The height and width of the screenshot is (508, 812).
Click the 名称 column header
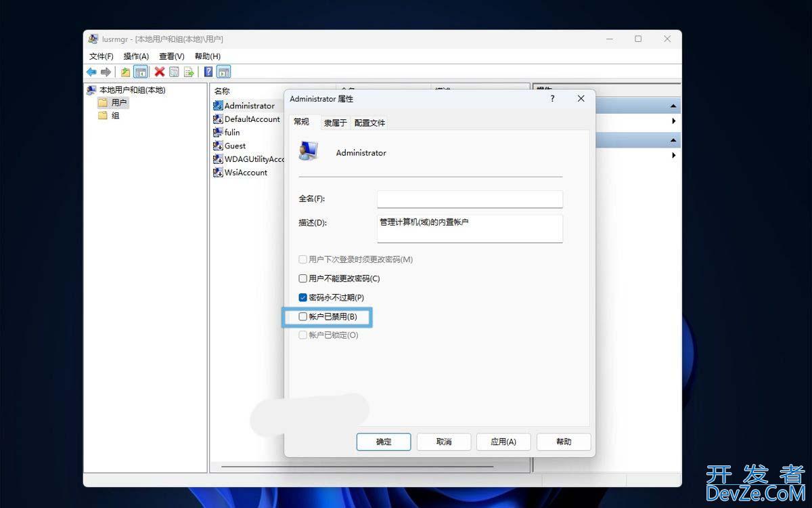pyautogui.click(x=222, y=91)
